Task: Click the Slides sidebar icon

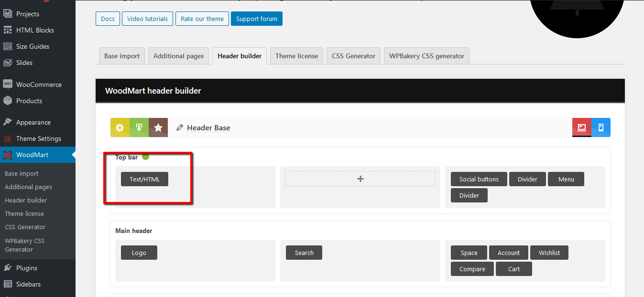Action: (x=8, y=63)
